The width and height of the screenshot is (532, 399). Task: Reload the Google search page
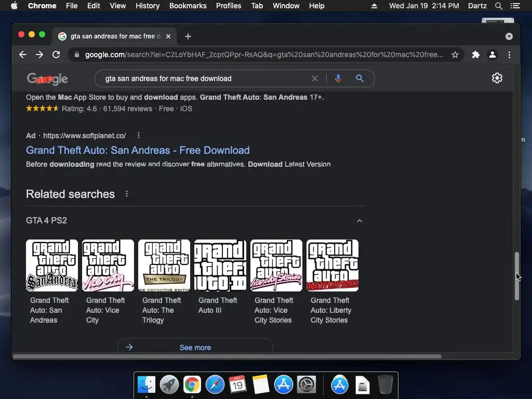pyautogui.click(x=56, y=55)
